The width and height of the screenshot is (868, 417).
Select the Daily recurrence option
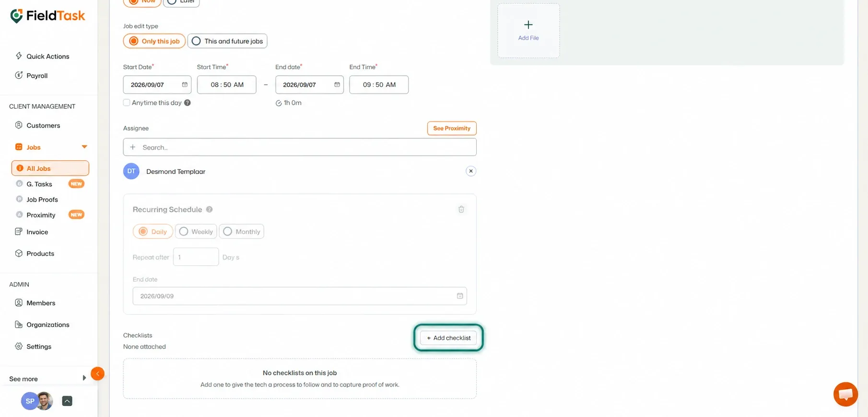pyautogui.click(x=153, y=231)
